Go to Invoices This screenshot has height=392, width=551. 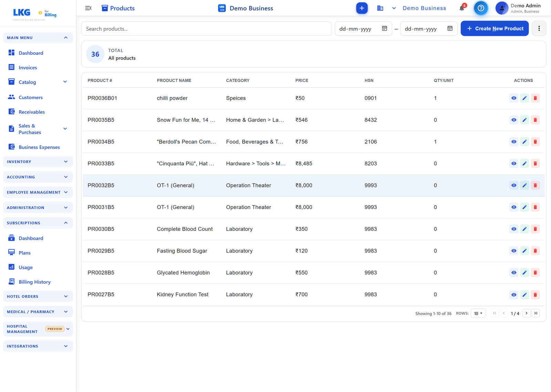click(38, 68)
